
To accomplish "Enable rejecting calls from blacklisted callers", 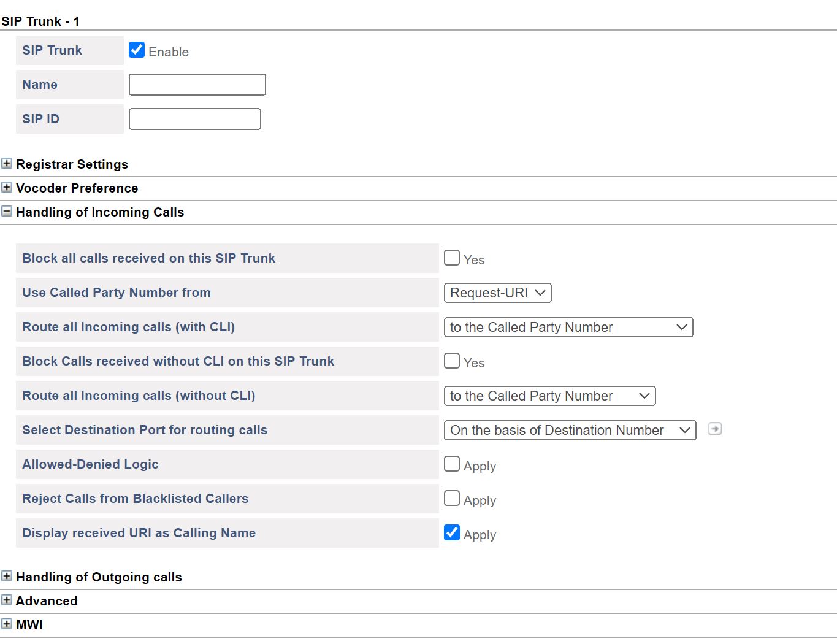I will click(452, 498).
